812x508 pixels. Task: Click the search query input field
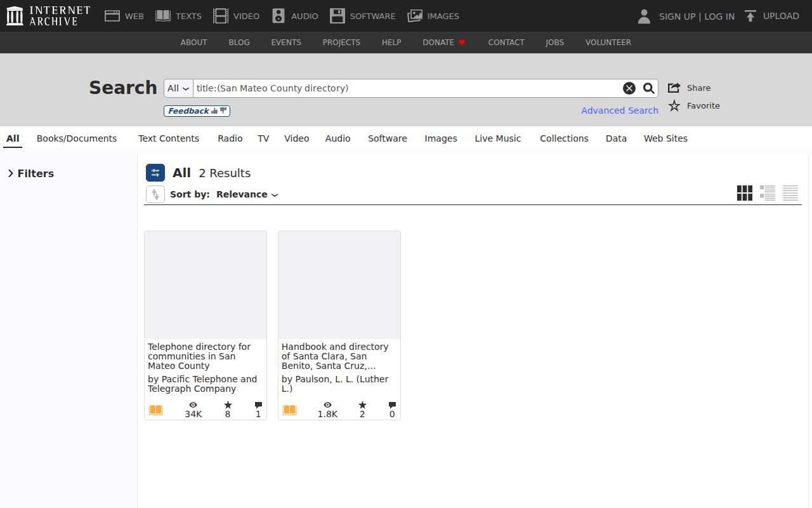click(407, 88)
